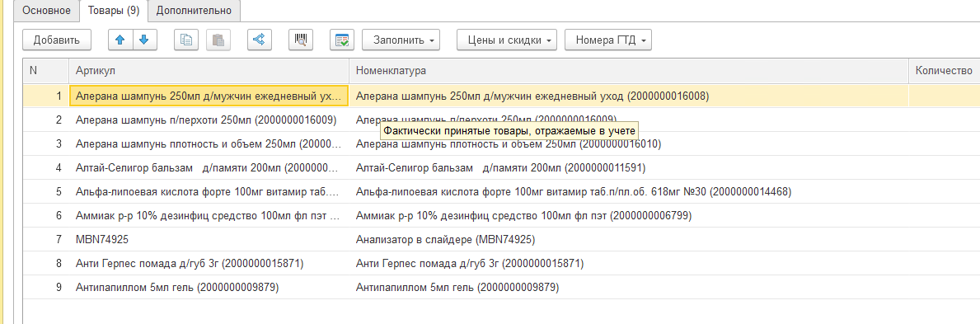The height and width of the screenshot is (324, 980).
Task: Click the copy rows icon
Action: [185, 40]
